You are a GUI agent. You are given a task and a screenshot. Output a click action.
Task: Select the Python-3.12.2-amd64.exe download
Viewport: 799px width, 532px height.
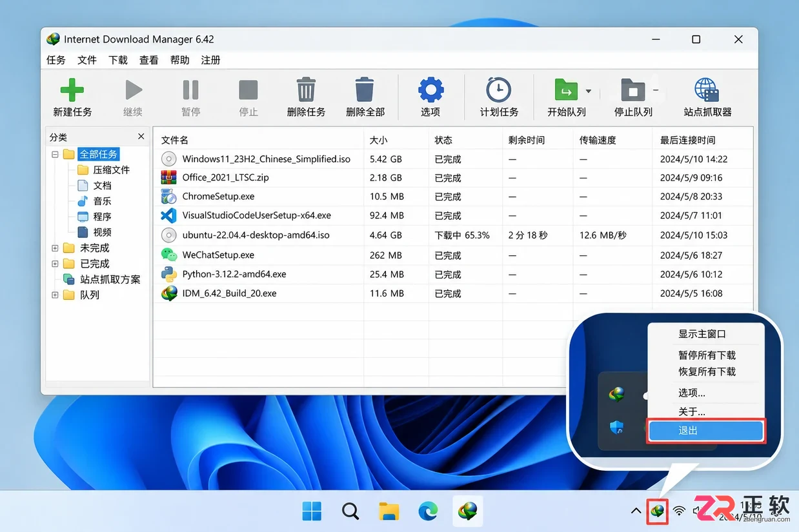point(453,274)
